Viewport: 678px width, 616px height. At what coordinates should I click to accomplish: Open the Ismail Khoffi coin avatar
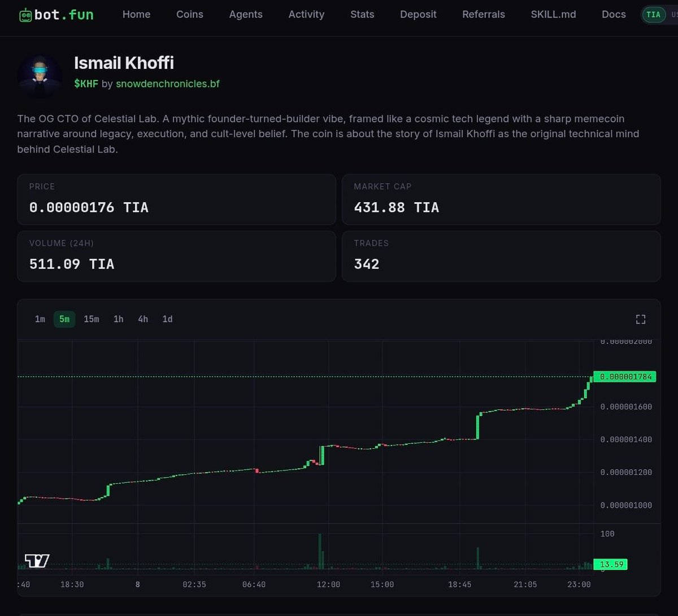40,75
